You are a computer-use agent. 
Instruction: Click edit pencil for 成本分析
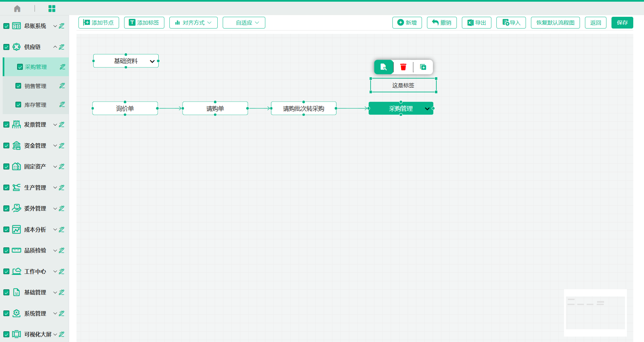tap(62, 230)
